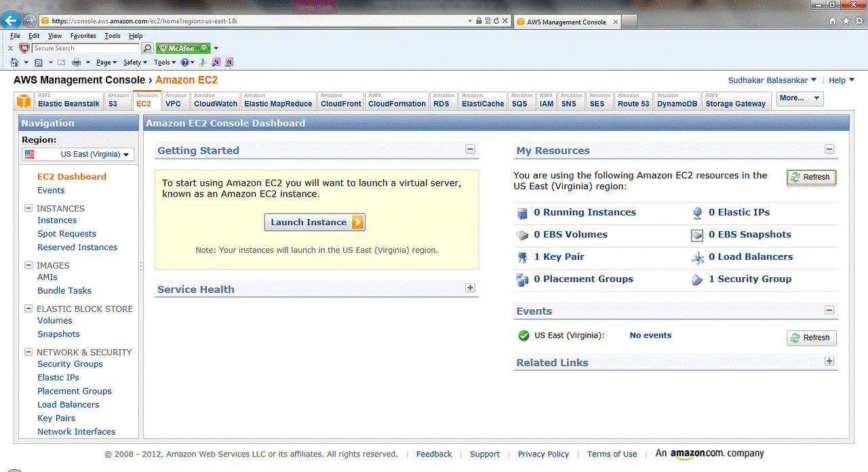Open the Sudhakar Balasankar account menu

(x=772, y=80)
